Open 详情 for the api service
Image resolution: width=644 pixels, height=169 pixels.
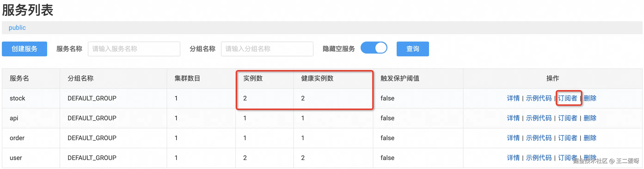pyautogui.click(x=513, y=118)
